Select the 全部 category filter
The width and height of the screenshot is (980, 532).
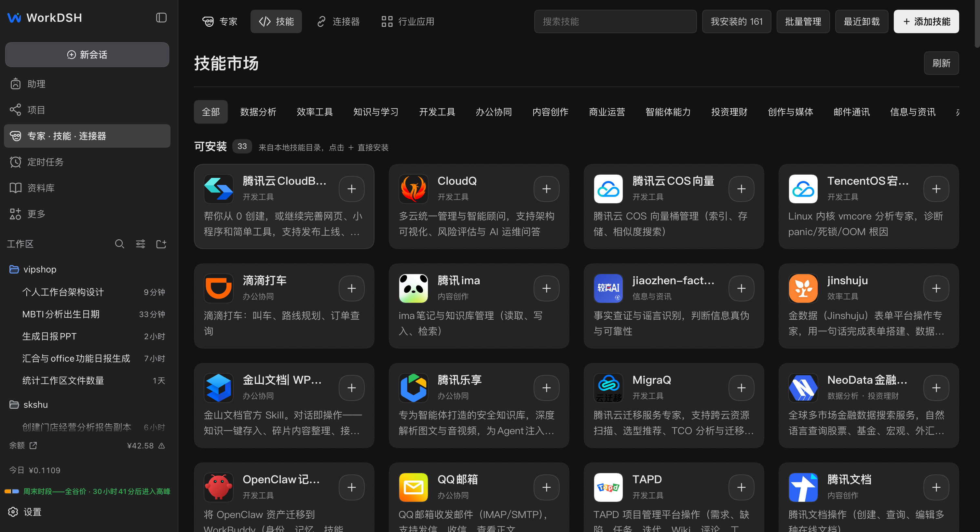[x=211, y=112]
